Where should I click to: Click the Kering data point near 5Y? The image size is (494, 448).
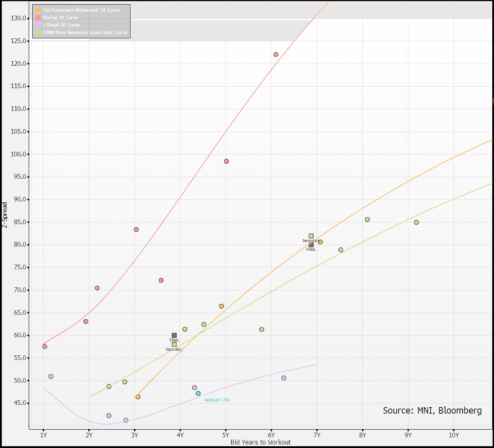coord(227,161)
